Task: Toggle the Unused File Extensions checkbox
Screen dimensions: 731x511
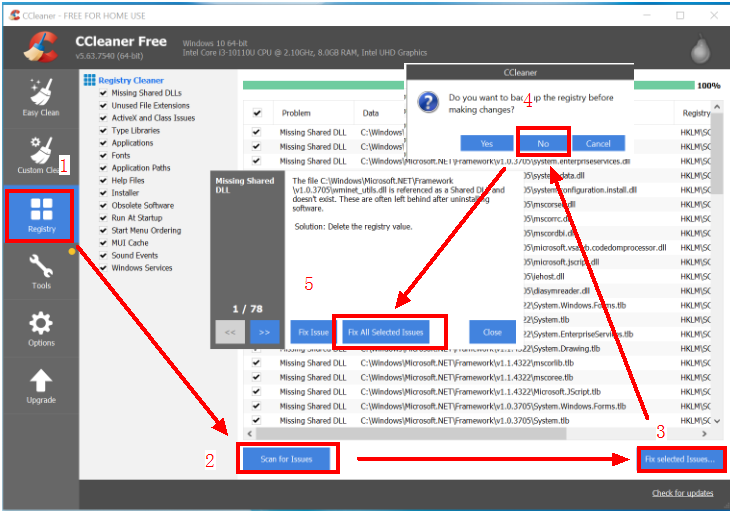Action: pyautogui.click(x=103, y=105)
